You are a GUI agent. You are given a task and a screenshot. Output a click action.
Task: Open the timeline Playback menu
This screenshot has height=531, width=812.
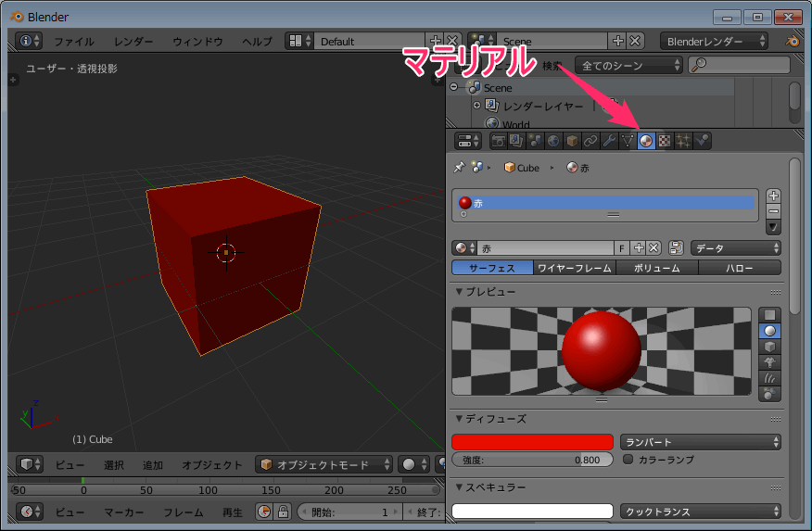232,512
